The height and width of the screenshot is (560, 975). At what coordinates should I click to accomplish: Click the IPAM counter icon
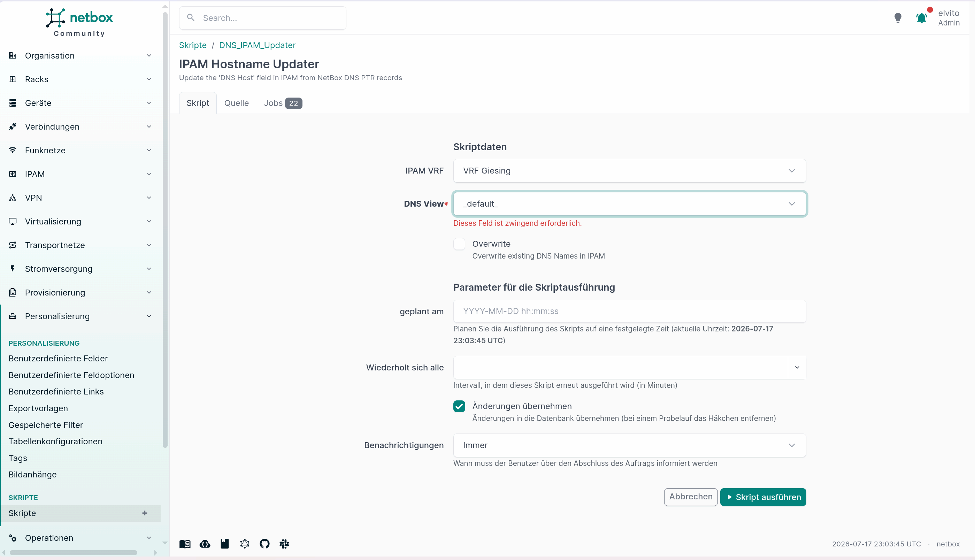click(x=13, y=174)
